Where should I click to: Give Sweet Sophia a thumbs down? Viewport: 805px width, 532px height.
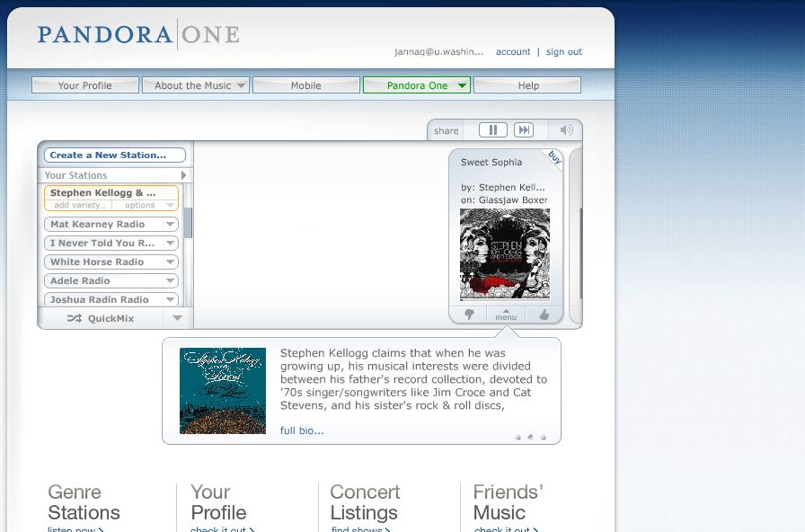pos(469,315)
